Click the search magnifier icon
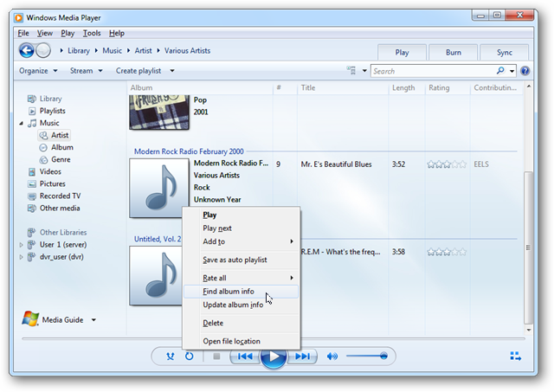The height and width of the screenshot is (392, 554). pyautogui.click(x=500, y=71)
